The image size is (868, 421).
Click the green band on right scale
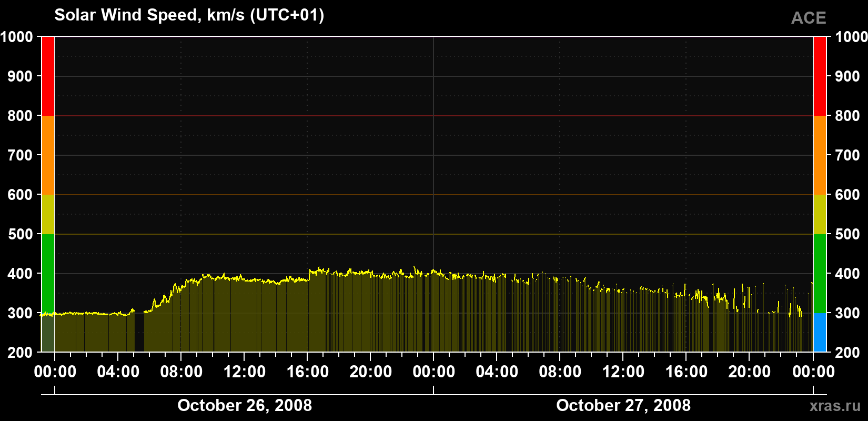pyautogui.click(x=820, y=274)
